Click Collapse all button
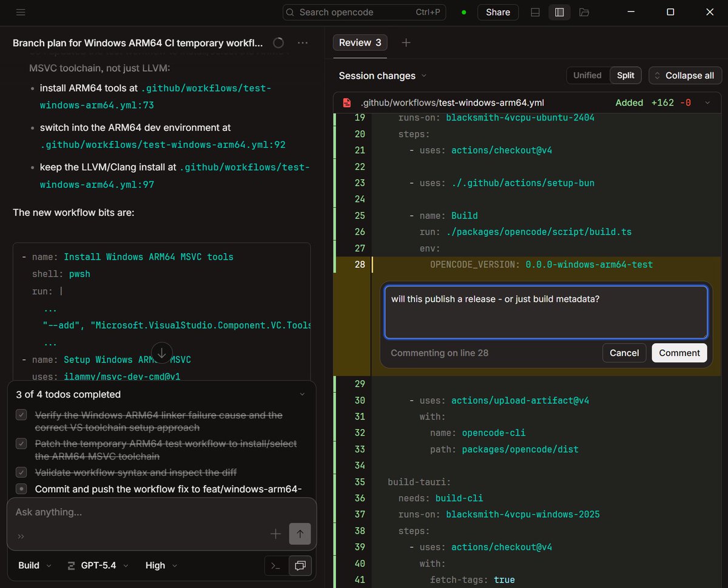The width and height of the screenshot is (728, 588). point(685,76)
